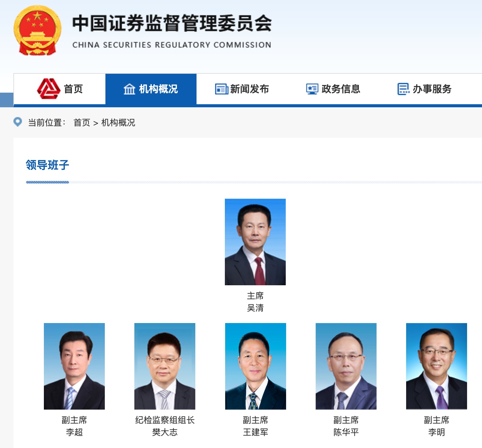This screenshot has width=482, height=448.
Task: Click the newspaper icon beside 新闻发布
Action: 222,89
